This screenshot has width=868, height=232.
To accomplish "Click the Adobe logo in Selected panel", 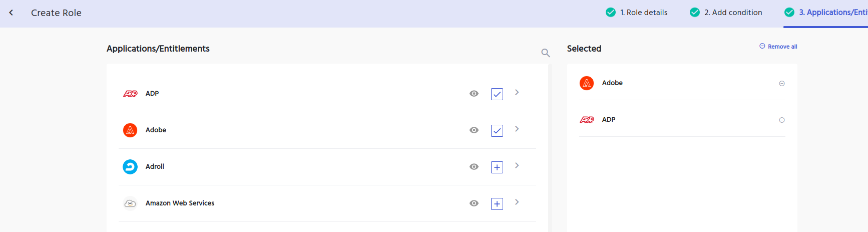I will tap(587, 83).
